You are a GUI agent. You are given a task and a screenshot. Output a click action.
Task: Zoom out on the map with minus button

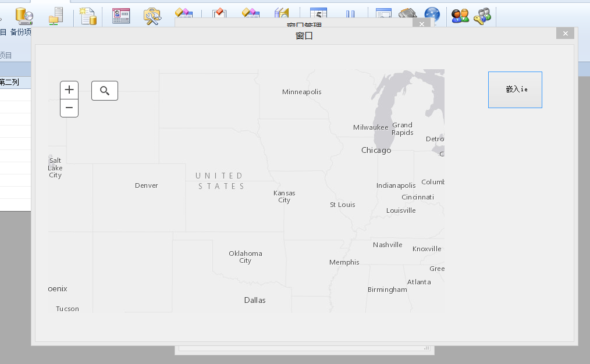pyautogui.click(x=69, y=108)
